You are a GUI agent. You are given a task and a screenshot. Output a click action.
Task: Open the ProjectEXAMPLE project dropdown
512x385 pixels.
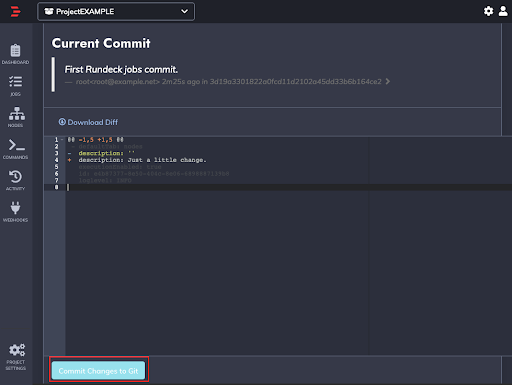[116, 12]
